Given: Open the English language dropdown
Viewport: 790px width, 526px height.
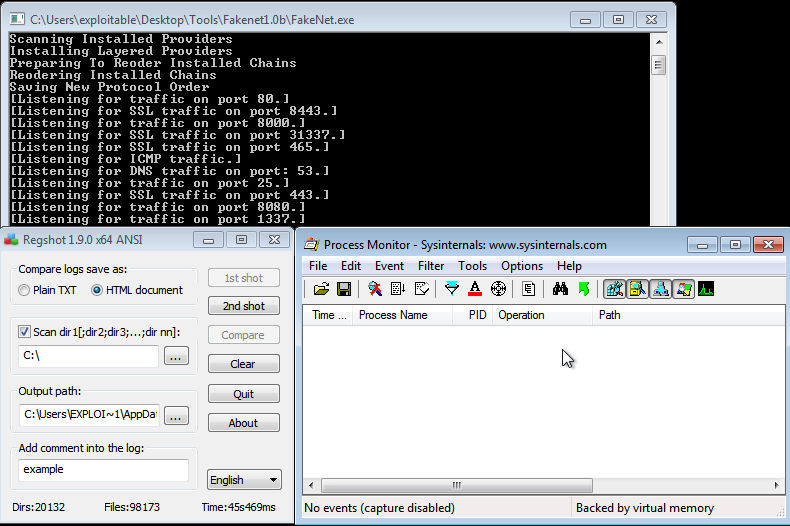Looking at the screenshot, I should pyautogui.click(x=244, y=480).
